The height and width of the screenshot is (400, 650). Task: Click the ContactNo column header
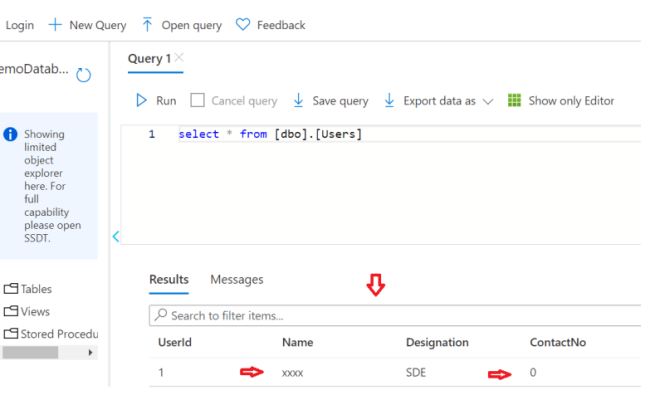coord(558,342)
